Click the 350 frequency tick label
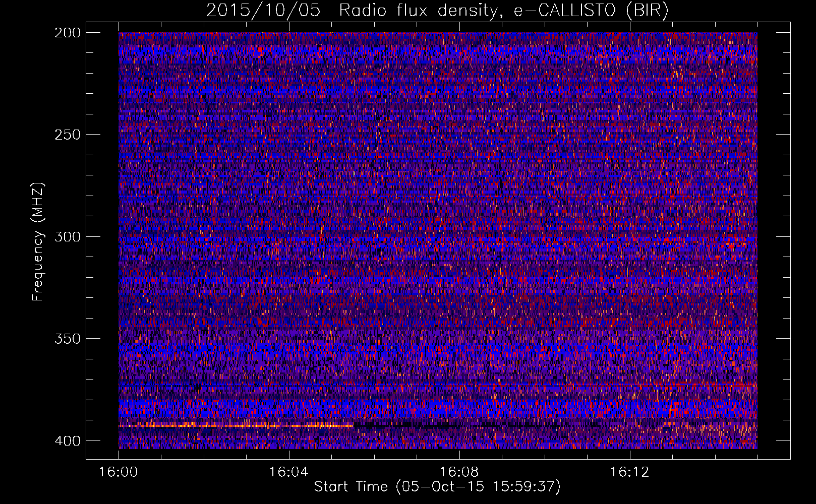The height and width of the screenshot is (504, 816). point(67,338)
